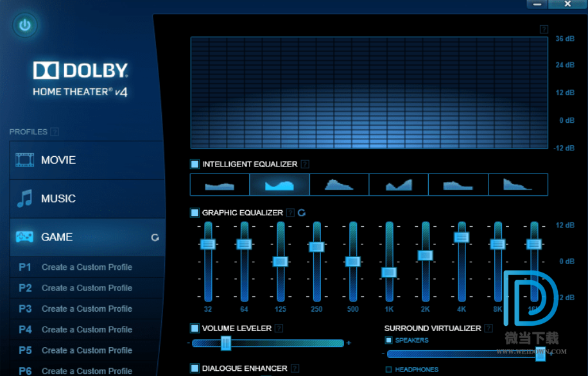This screenshot has height=376, width=588.
Task: Click the 64 Hz band slider handle
Action: pos(244,244)
